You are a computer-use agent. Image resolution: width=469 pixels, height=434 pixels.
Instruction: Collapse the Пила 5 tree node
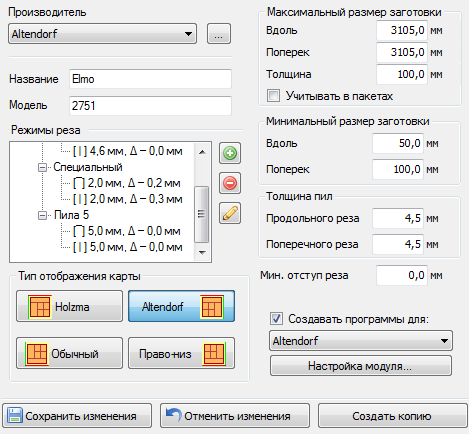point(42,215)
